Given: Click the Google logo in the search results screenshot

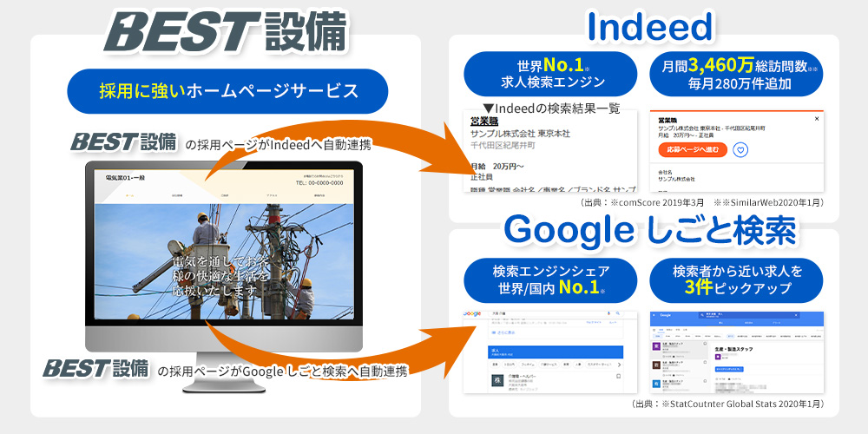Looking at the screenshot, I should (x=472, y=313).
